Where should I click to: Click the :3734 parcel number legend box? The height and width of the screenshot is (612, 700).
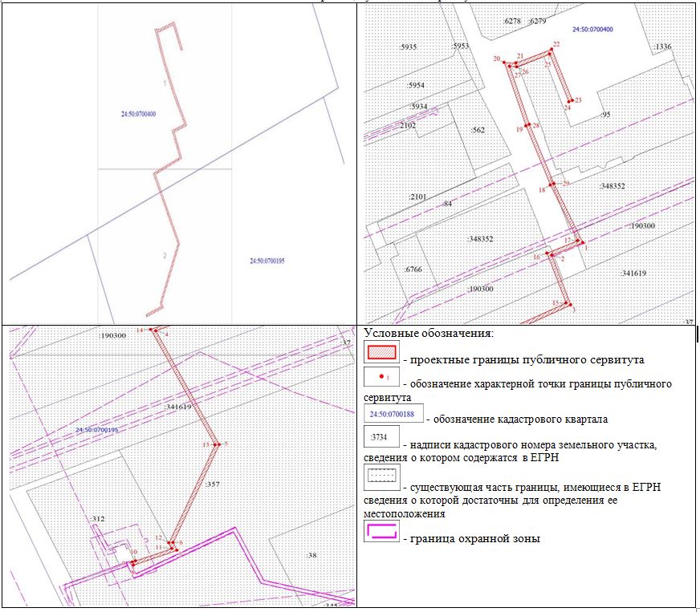pos(382,439)
